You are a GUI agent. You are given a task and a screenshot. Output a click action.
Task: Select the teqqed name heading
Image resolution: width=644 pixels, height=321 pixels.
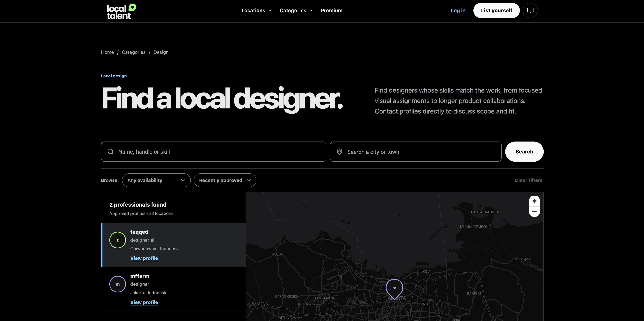coord(139,232)
